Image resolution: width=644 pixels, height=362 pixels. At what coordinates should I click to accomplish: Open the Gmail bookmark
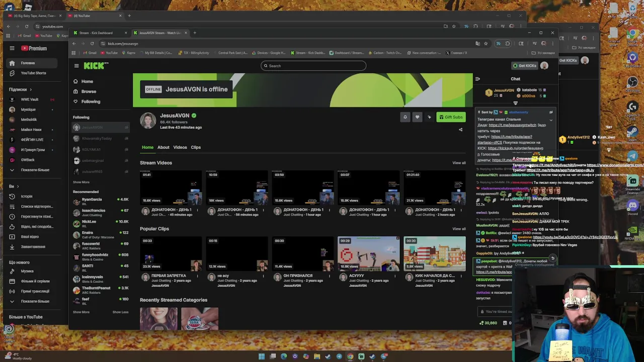(x=90, y=53)
